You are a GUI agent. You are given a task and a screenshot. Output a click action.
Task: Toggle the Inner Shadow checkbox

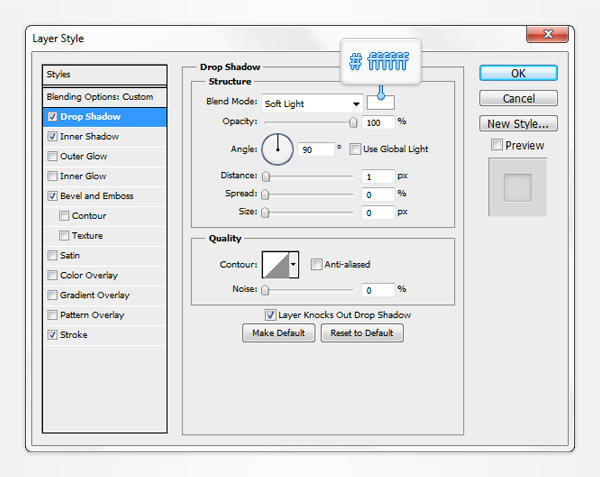pyautogui.click(x=52, y=136)
